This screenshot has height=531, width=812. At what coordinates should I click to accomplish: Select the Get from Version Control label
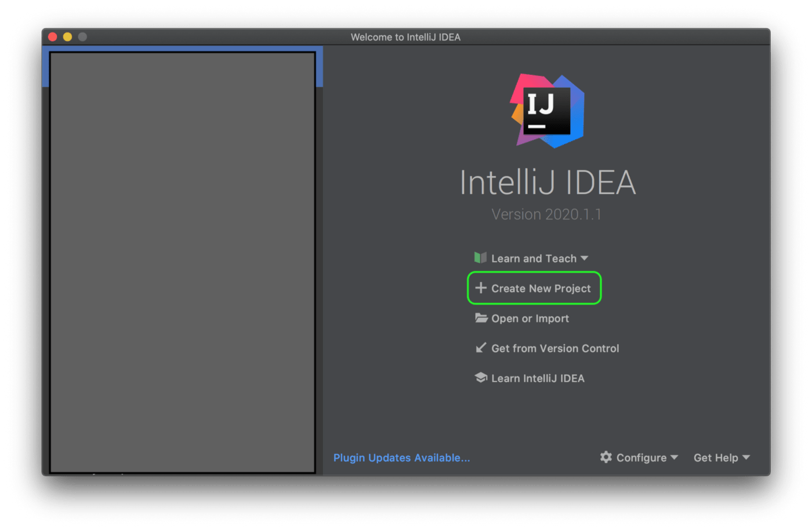tap(555, 348)
